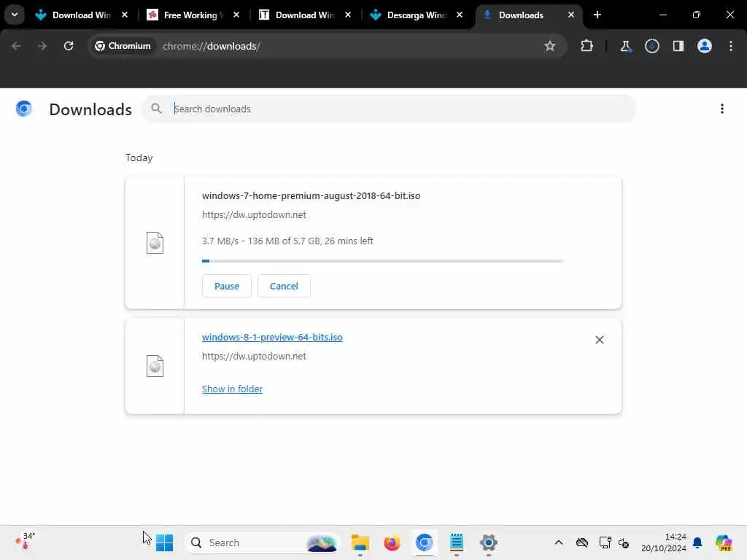747x560 pixels.
Task: Close the Descarga Wind tab
Action: pos(460,15)
